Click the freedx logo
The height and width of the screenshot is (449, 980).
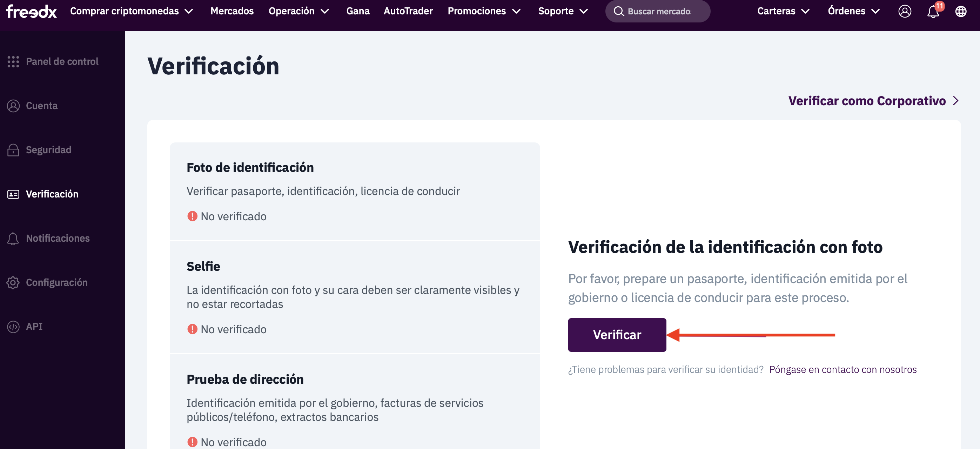click(x=32, y=12)
